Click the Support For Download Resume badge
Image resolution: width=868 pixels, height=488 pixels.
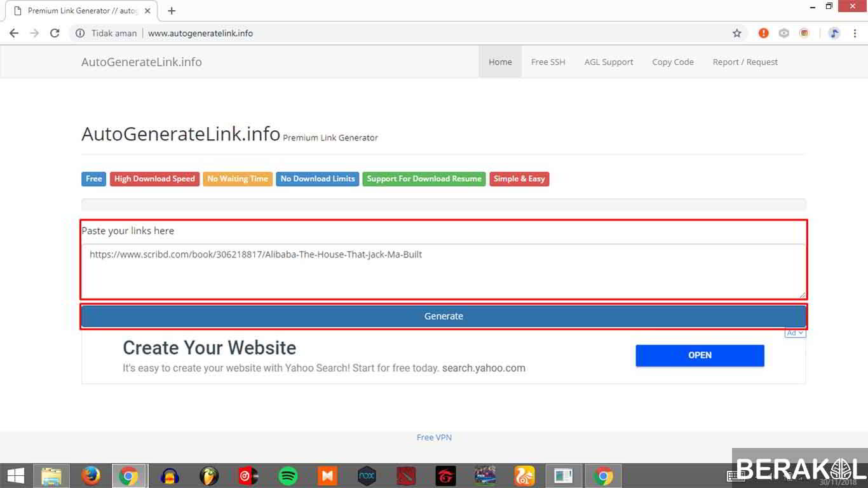click(424, 179)
